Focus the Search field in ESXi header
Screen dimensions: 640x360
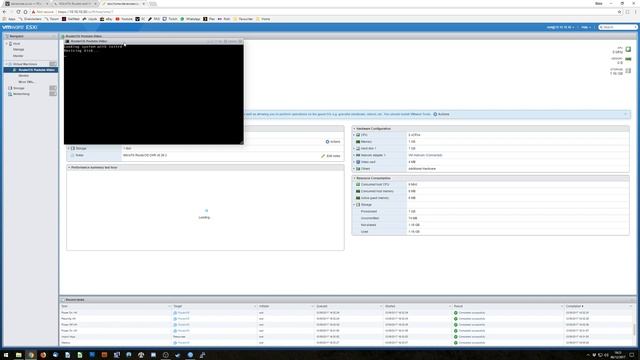(x=618, y=27)
